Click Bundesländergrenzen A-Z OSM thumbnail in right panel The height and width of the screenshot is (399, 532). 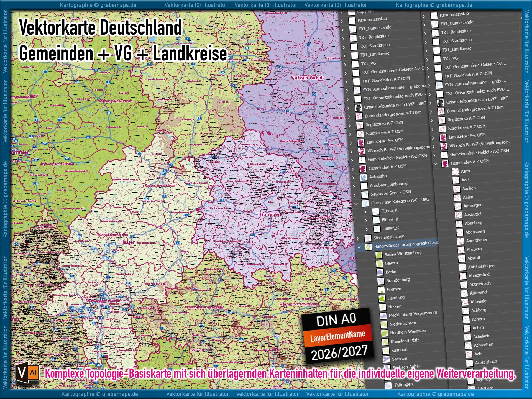point(441,112)
